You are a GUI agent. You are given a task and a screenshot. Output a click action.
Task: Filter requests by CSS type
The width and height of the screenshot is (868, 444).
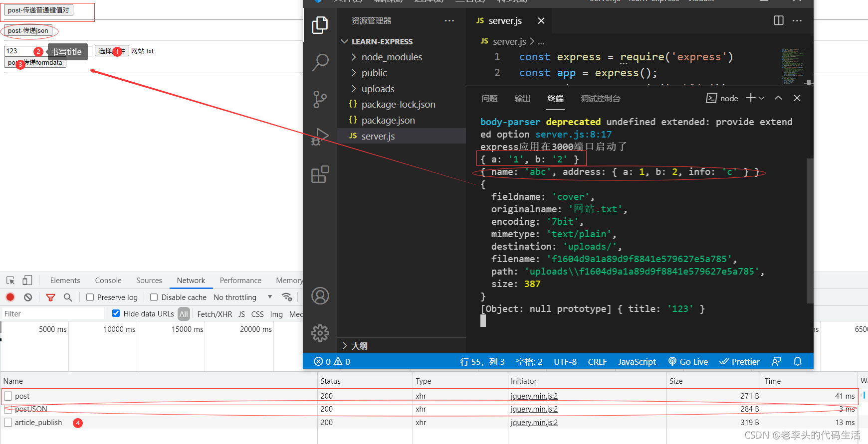[x=257, y=314]
